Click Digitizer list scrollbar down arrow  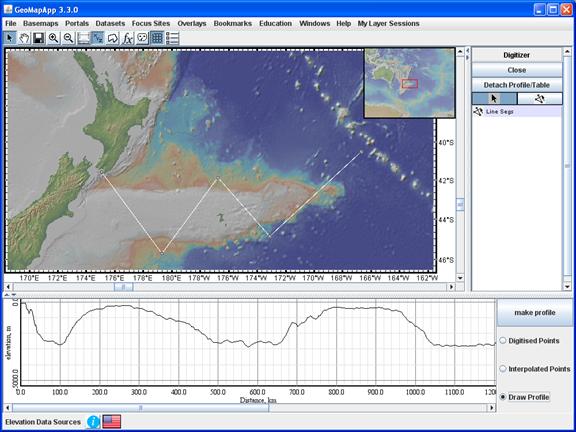point(567,287)
